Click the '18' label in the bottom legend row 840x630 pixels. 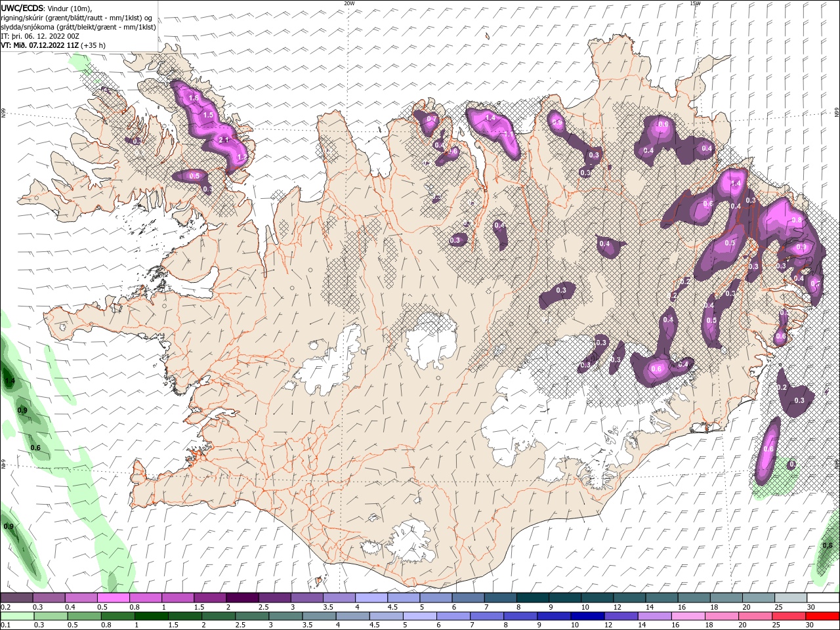click(x=709, y=625)
